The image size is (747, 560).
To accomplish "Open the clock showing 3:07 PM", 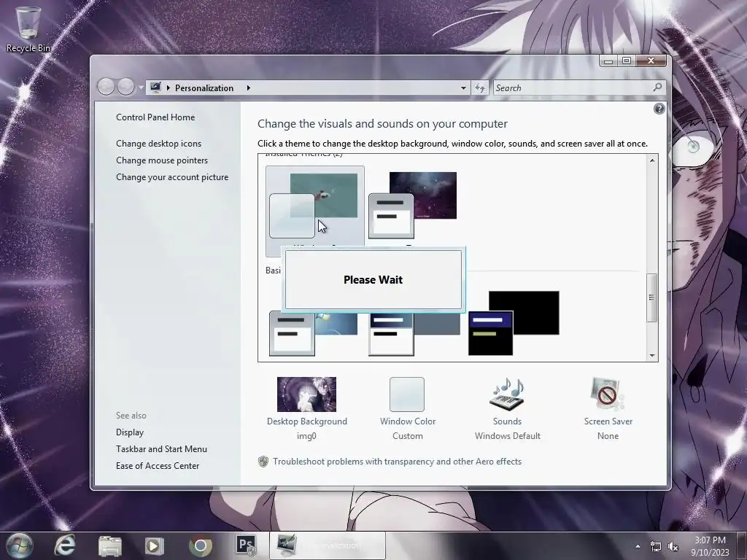I will point(710,546).
